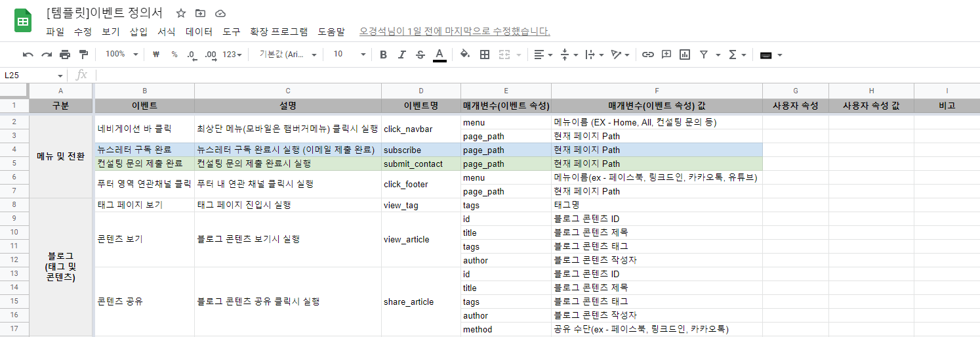Select the click_navbar cell

pos(421,129)
